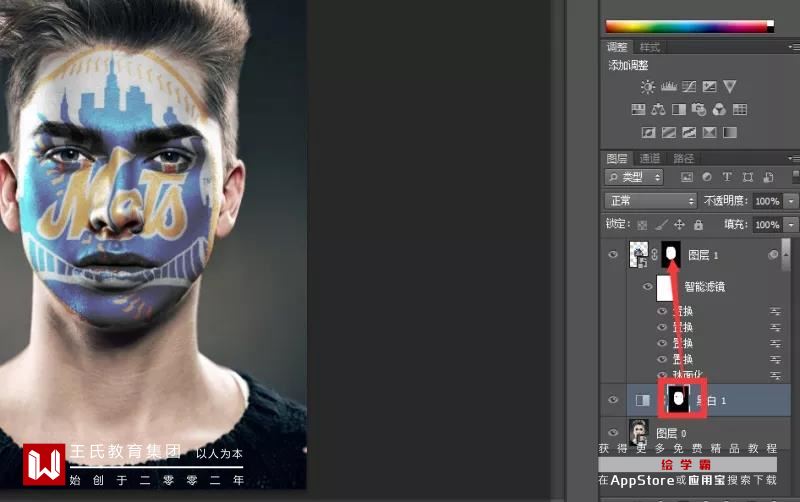
Task: Switch to the 调整 tab
Action: 617,47
